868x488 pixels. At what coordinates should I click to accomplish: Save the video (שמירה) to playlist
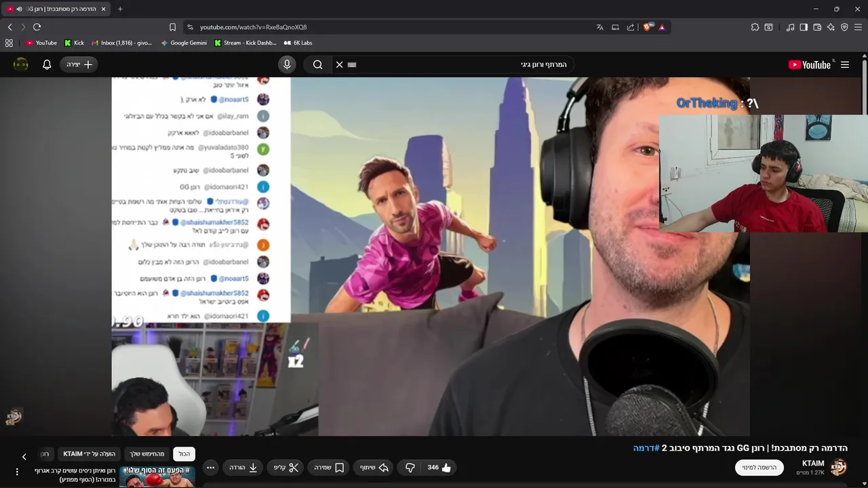coord(329,468)
